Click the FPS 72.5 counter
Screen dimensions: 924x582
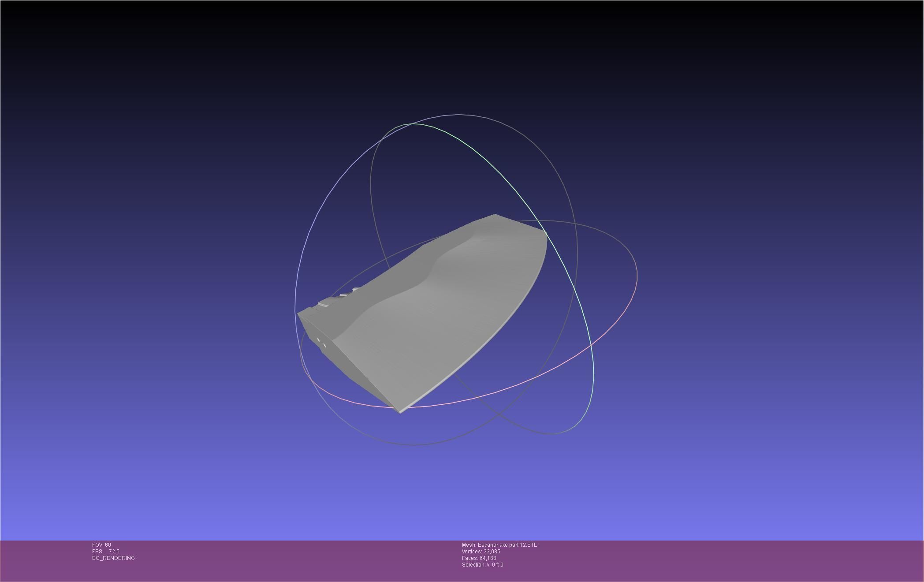click(x=106, y=552)
